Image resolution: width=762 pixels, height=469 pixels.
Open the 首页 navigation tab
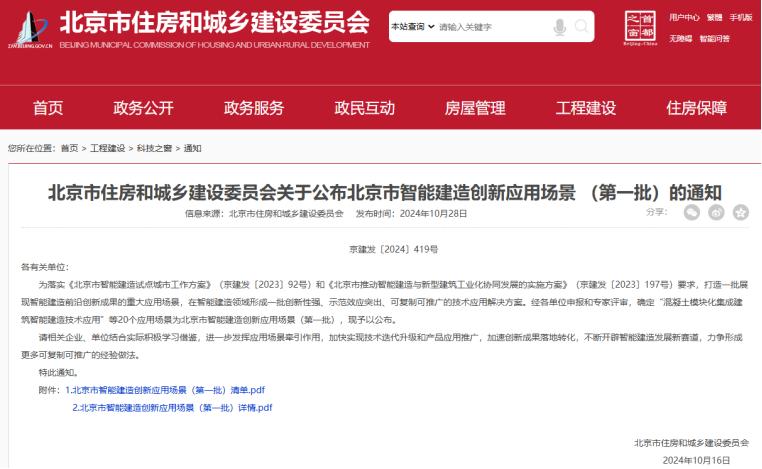coord(48,108)
